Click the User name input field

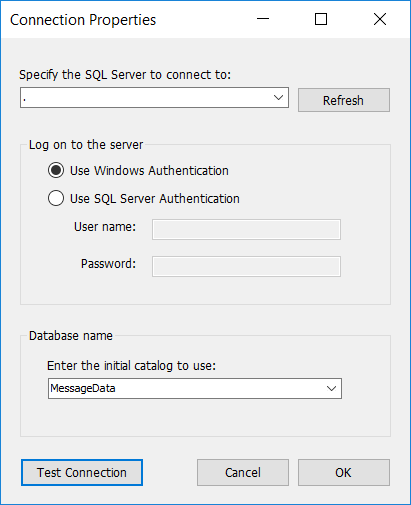pyautogui.click(x=246, y=229)
